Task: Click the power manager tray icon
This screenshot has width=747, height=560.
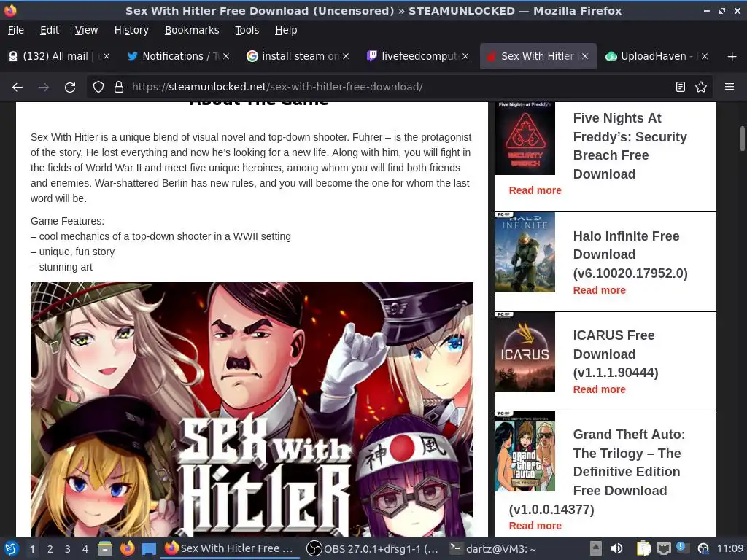Action: (703, 548)
